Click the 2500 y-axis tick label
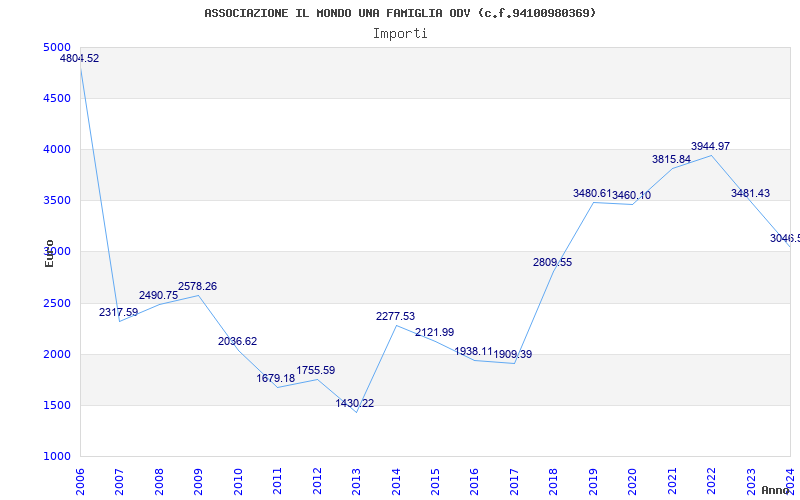The image size is (800, 500). tap(56, 303)
